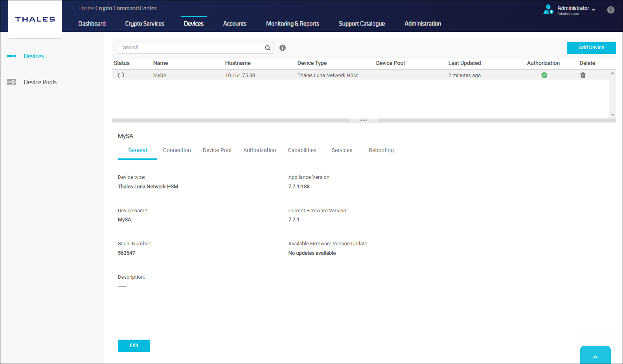Sort by Device Pool column header
The image size is (623, 364).
(x=390, y=63)
